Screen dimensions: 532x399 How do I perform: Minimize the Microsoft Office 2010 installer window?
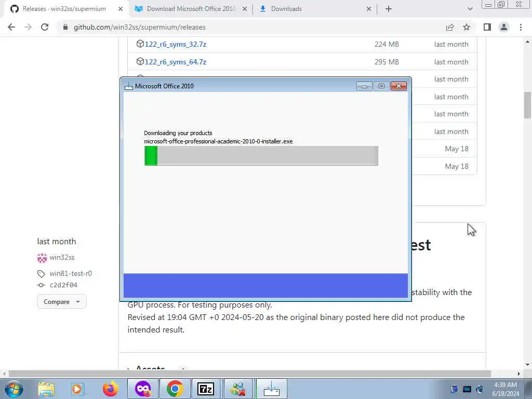coord(364,86)
